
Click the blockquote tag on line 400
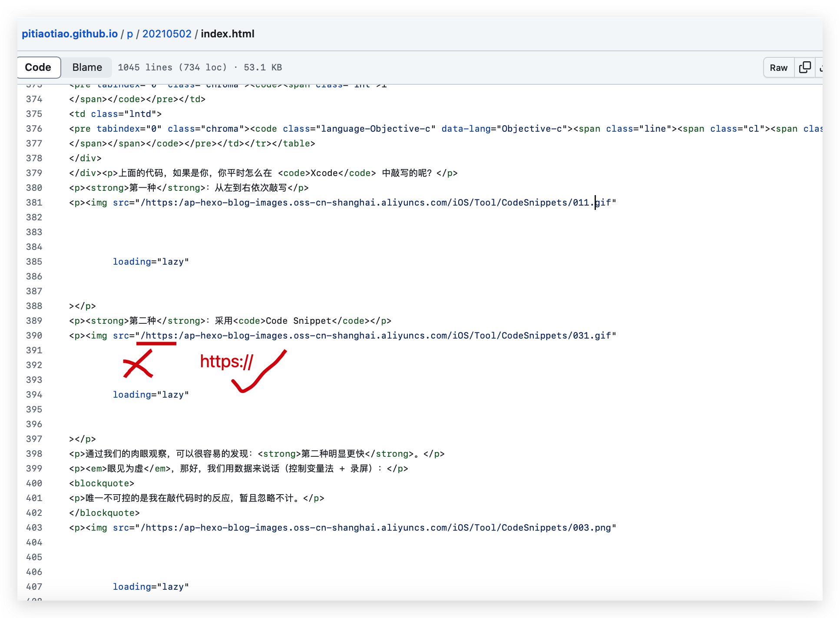click(103, 483)
